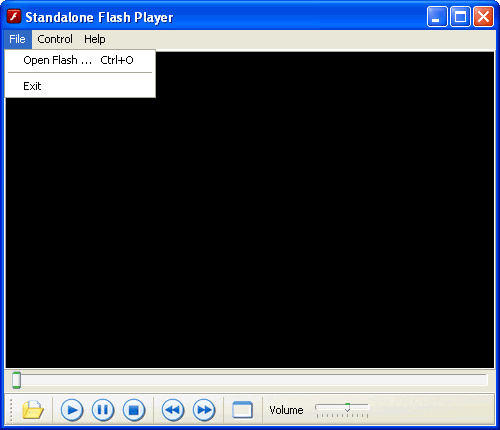Stop the Flash movie playback
This screenshot has height=430, width=500.
134,410
